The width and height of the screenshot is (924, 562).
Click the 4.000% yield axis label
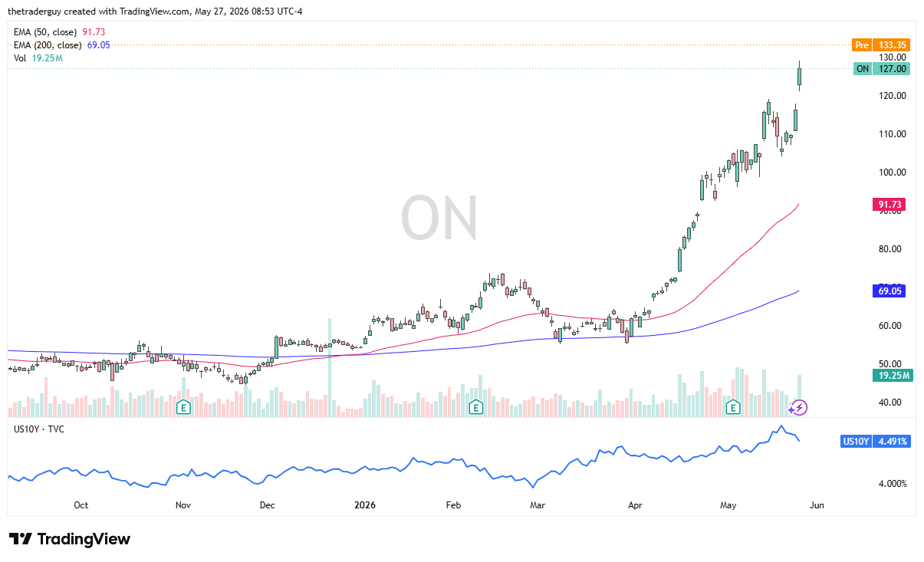coord(893,484)
